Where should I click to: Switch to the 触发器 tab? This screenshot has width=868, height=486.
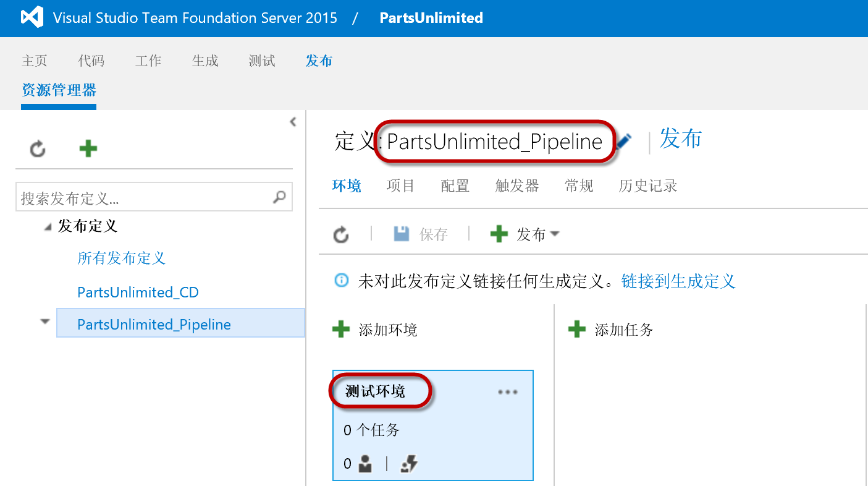(x=517, y=185)
